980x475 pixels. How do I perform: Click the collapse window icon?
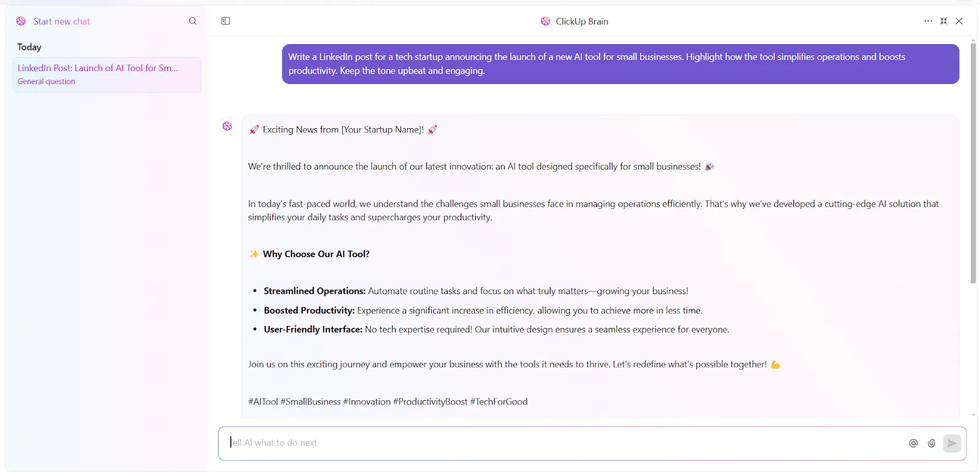click(x=944, y=21)
